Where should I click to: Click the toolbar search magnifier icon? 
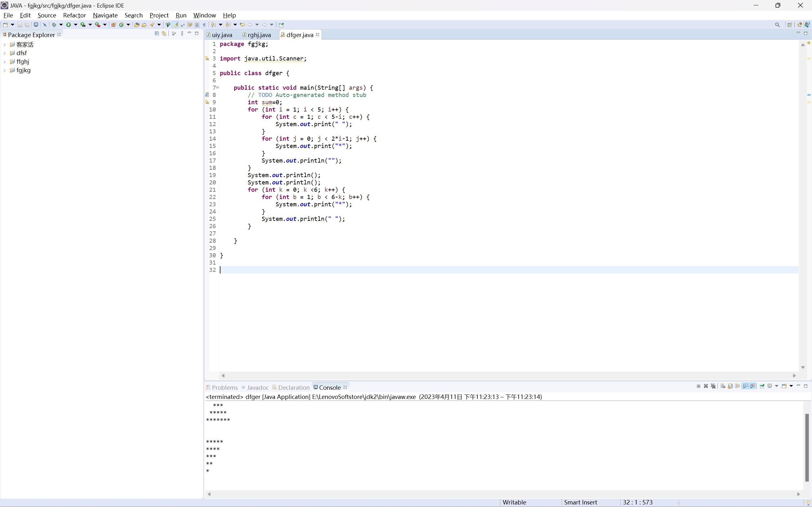(777, 25)
